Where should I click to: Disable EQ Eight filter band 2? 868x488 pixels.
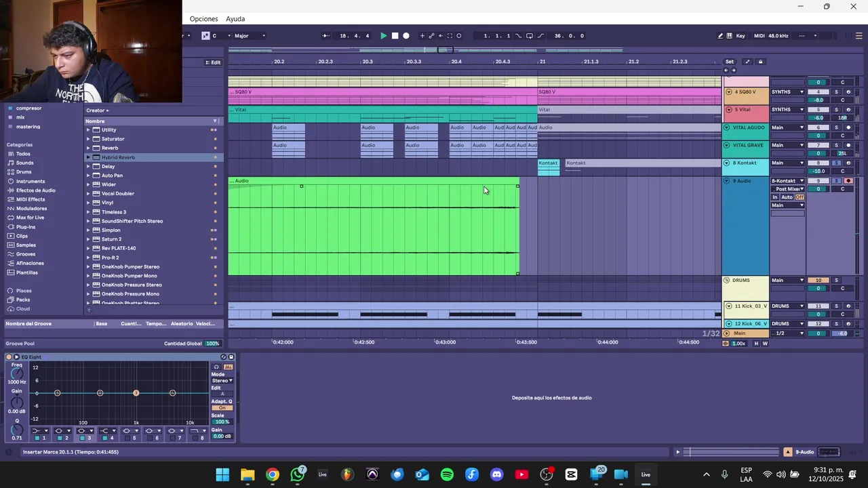coord(60,438)
